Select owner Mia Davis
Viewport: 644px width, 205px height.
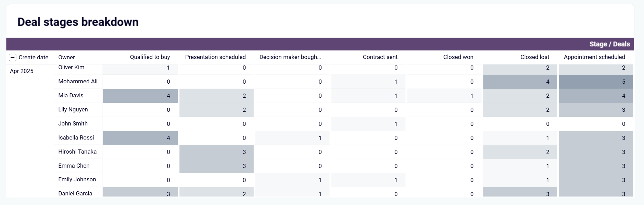click(71, 95)
